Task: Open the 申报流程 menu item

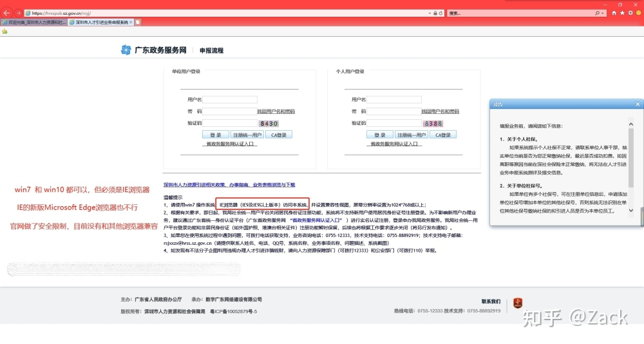Action: coord(211,50)
